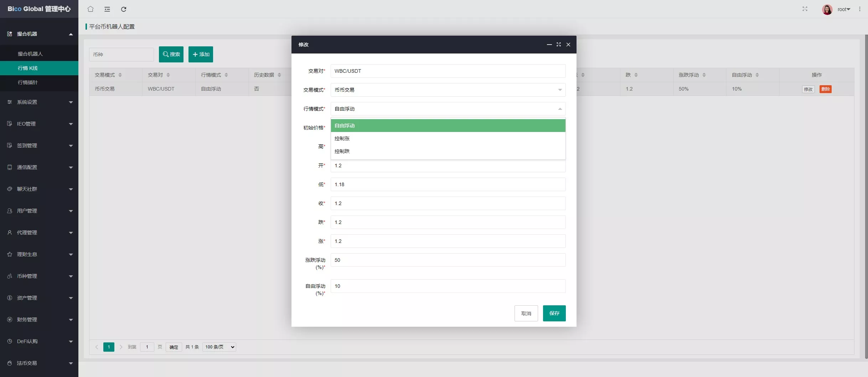Close the 修改 dialog
Viewport: 868px width, 377px height.
568,45
